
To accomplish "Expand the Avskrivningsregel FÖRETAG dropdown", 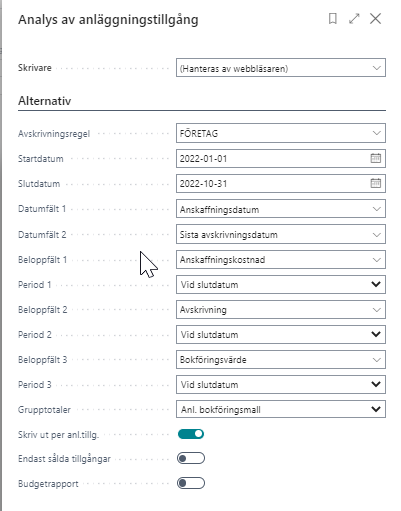I will point(281,133).
